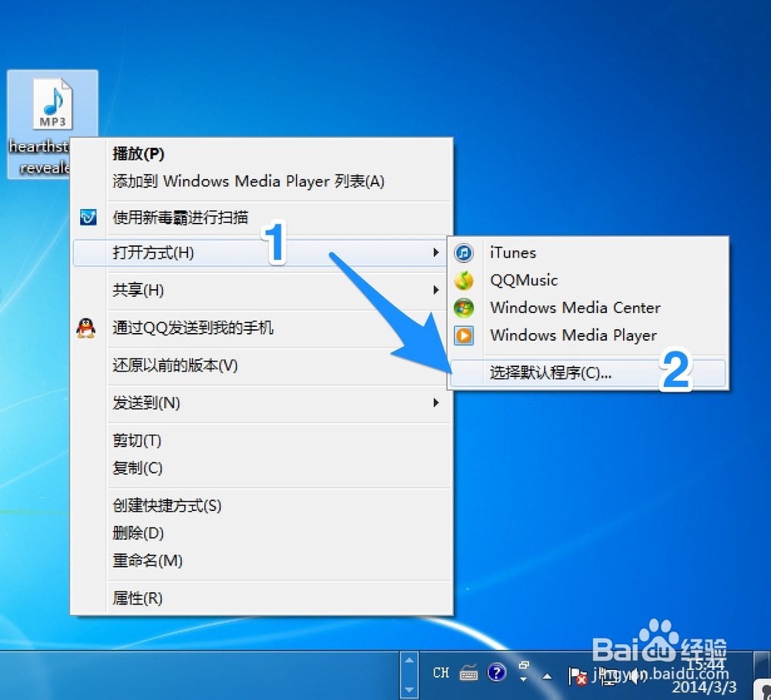Click the Action Center flag tray icon
The image size is (771, 700).
point(577,676)
